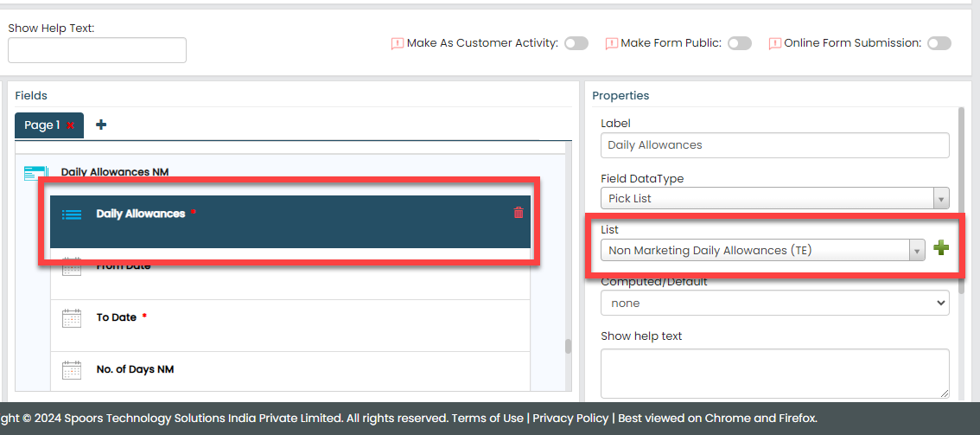Open the Privacy Policy link
Viewport: 980px width, 435px height.
[x=570, y=418]
